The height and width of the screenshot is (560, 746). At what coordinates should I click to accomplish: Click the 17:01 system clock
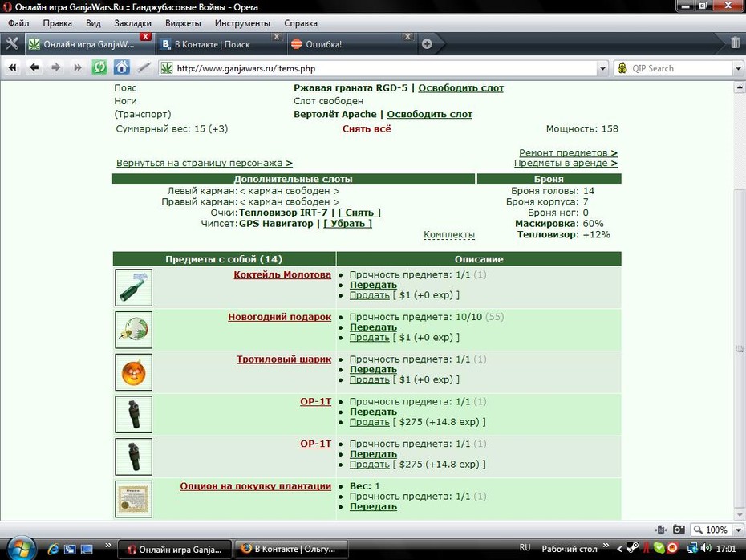point(726,549)
